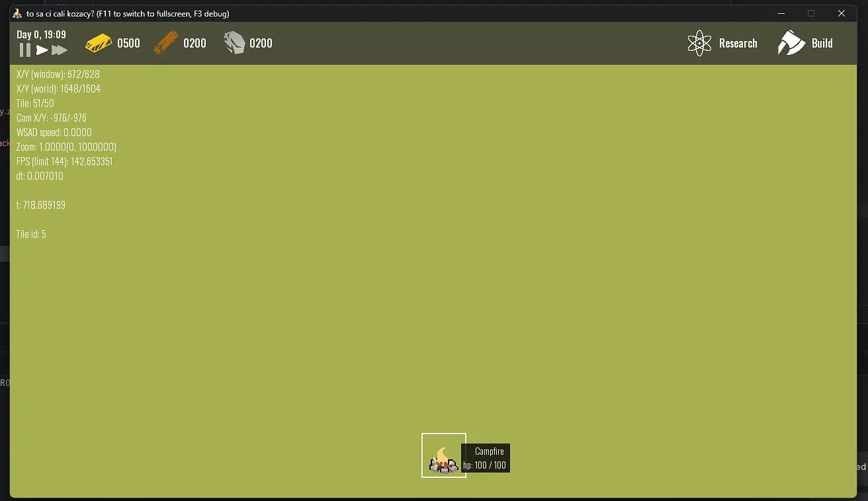Click the Research atom icon
868x501 pixels.
[699, 44]
